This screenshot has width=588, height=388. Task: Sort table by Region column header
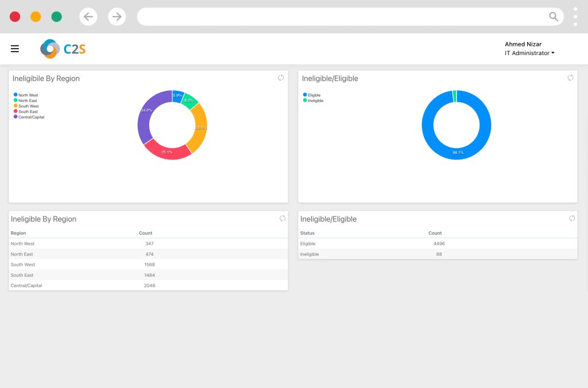point(18,233)
